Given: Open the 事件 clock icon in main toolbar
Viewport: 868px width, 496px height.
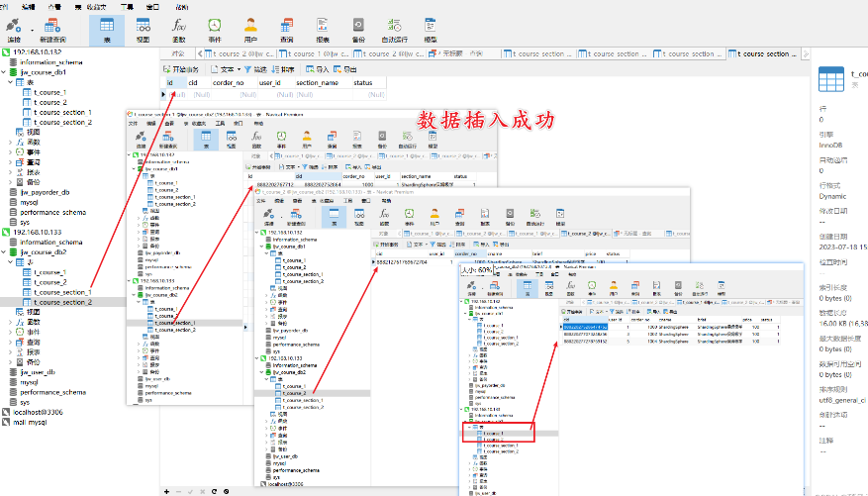Looking at the screenshot, I should click(x=215, y=30).
